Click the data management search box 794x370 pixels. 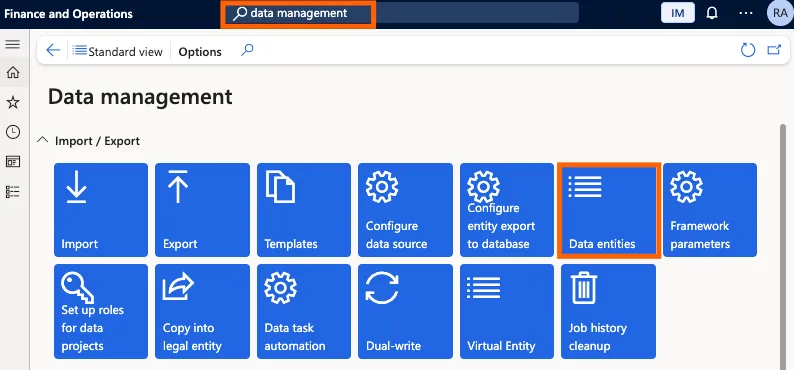coord(402,13)
